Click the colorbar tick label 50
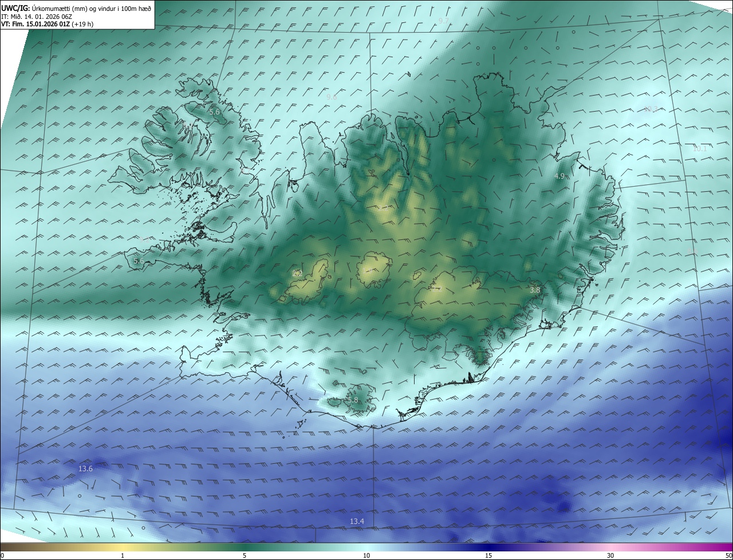The width and height of the screenshot is (733, 560). pyautogui.click(x=728, y=555)
